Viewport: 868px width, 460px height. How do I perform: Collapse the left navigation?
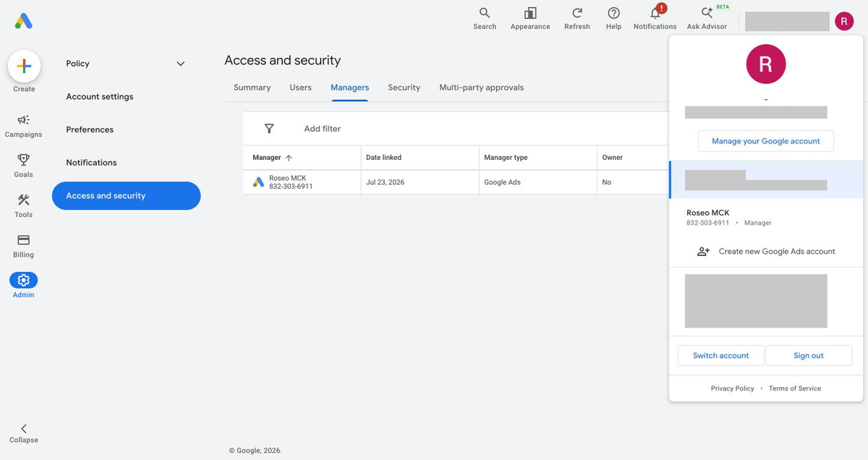click(x=23, y=433)
